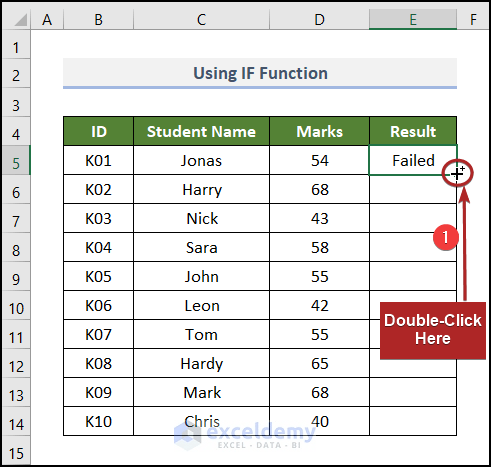The width and height of the screenshot is (491, 467).
Task: Select column D header
Action: pyautogui.click(x=319, y=20)
